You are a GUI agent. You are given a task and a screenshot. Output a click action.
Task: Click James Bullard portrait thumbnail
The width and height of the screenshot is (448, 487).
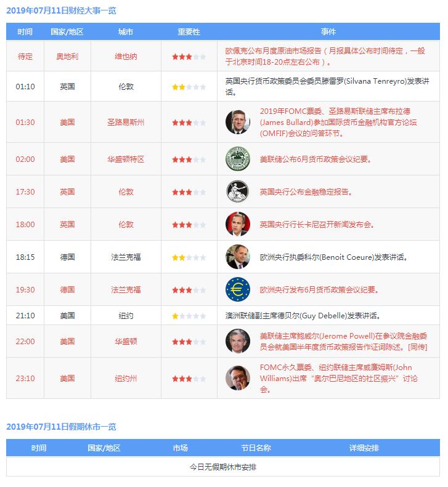(x=237, y=122)
